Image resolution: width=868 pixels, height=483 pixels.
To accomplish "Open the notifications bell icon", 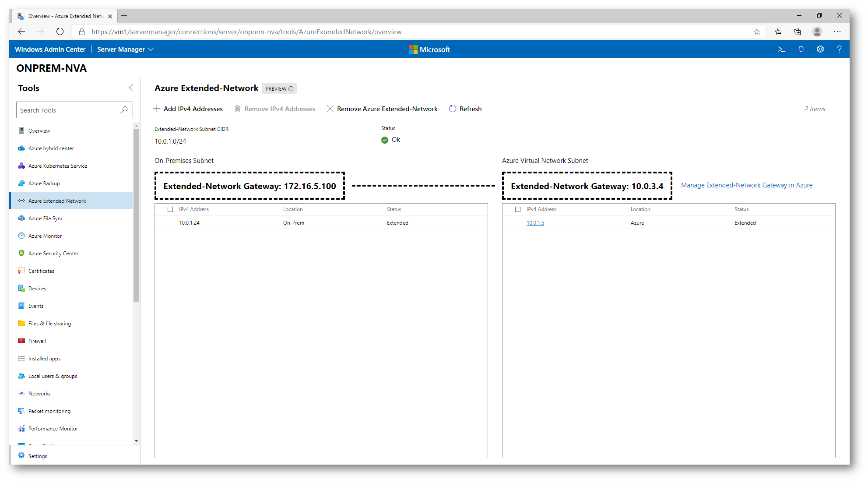I will 801,49.
